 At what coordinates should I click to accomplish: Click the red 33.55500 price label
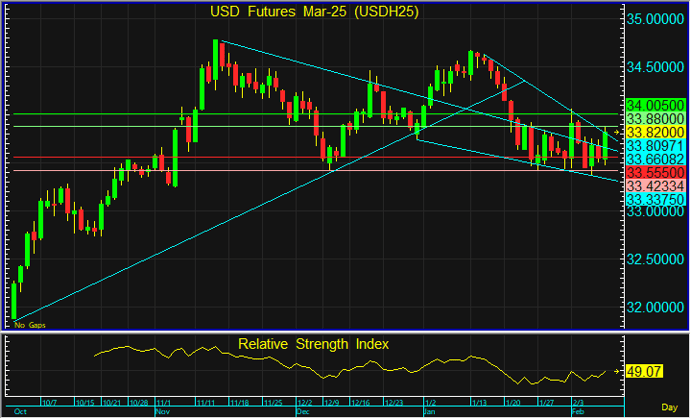(x=654, y=172)
